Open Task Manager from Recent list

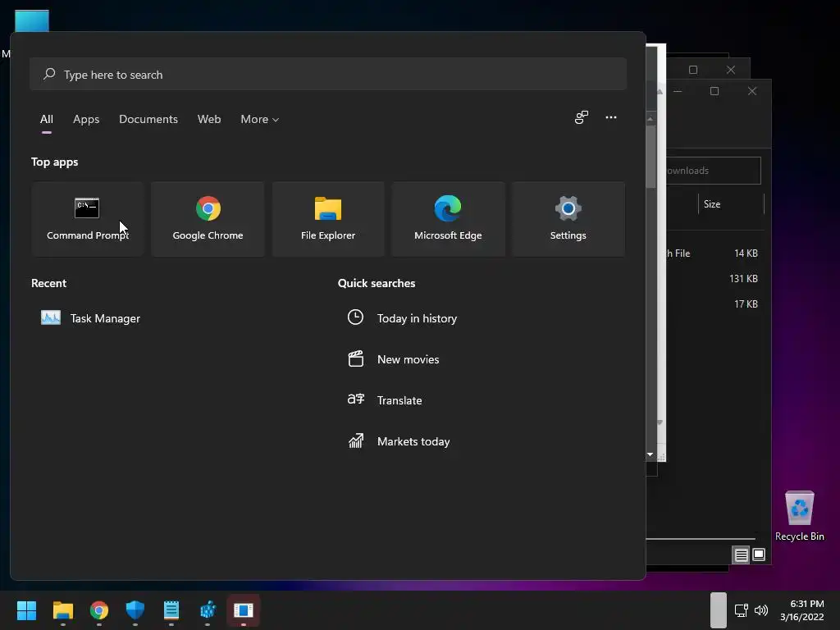(x=90, y=318)
